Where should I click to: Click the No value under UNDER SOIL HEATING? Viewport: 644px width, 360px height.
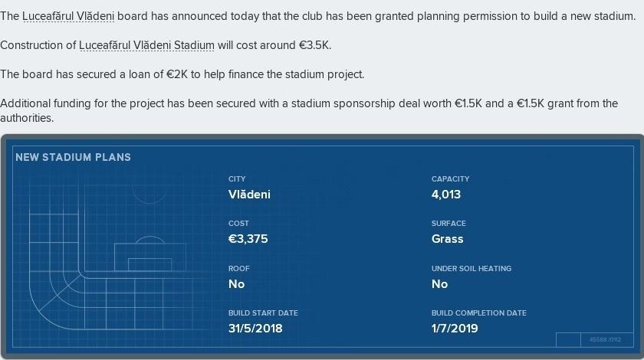click(x=439, y=284)
